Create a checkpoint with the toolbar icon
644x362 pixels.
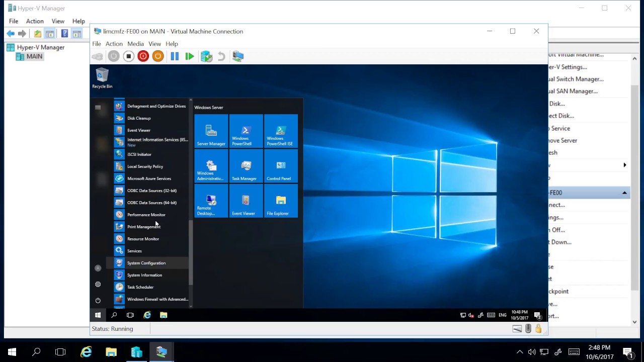(206, 56)
